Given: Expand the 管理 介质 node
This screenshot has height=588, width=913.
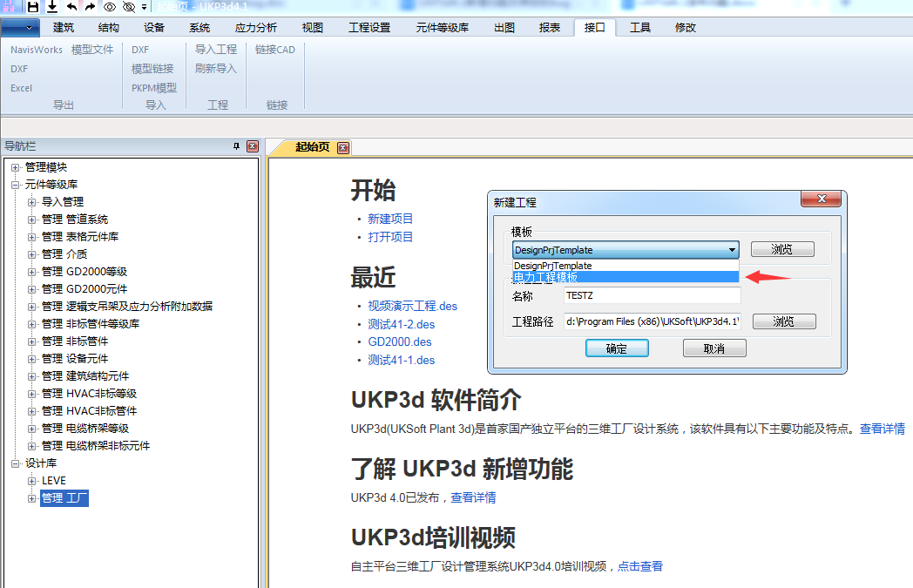Looking at the screenshot, I should click(x=32, y=255).
